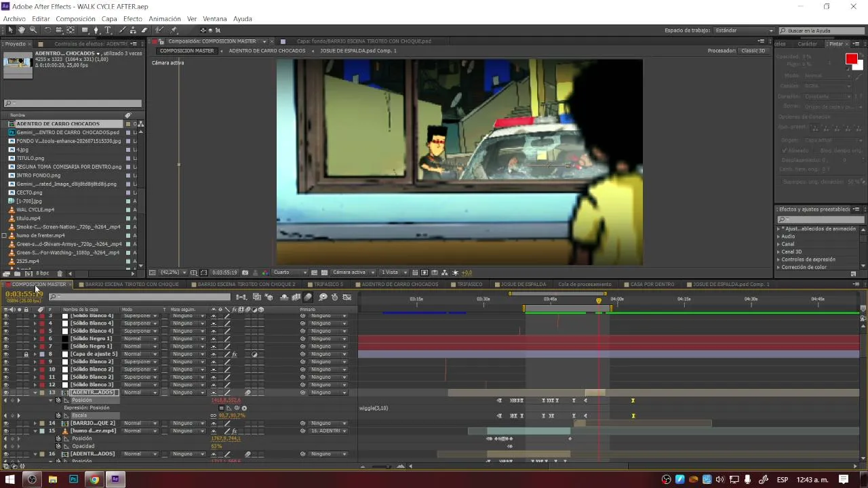
Task: Hide layer 6 Sólido Negro 1
Action: [6, 339]
